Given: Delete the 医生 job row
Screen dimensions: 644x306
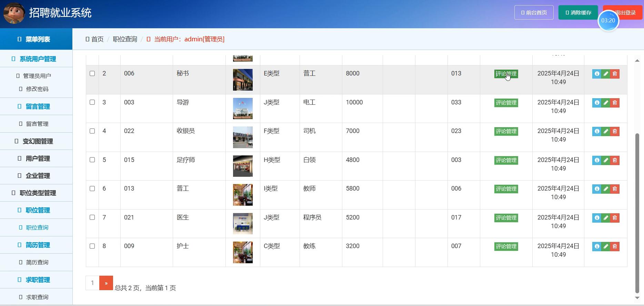Looking at the screenshot, I should (x=615, y=218).
